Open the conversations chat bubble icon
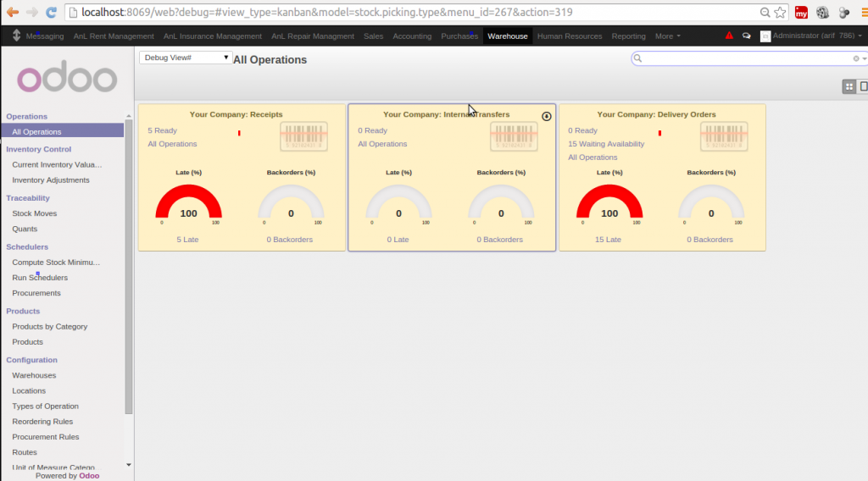 point(746,36)
